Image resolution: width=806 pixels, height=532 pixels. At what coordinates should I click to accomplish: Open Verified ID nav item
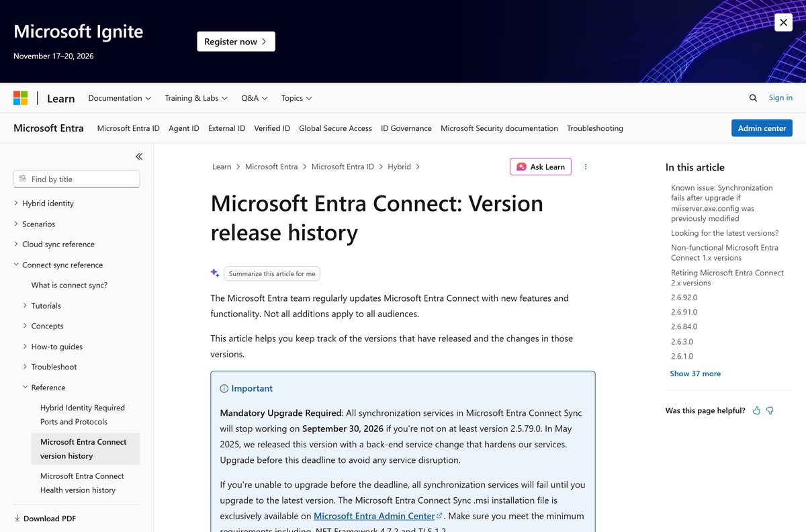click(x=272, y=128)
